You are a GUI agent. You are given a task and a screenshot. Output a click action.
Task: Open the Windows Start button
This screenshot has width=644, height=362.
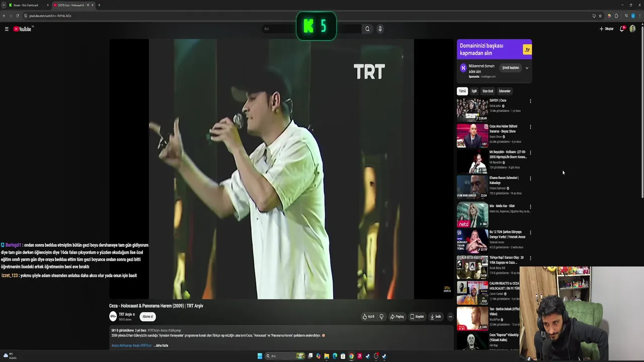coord(260,356)
